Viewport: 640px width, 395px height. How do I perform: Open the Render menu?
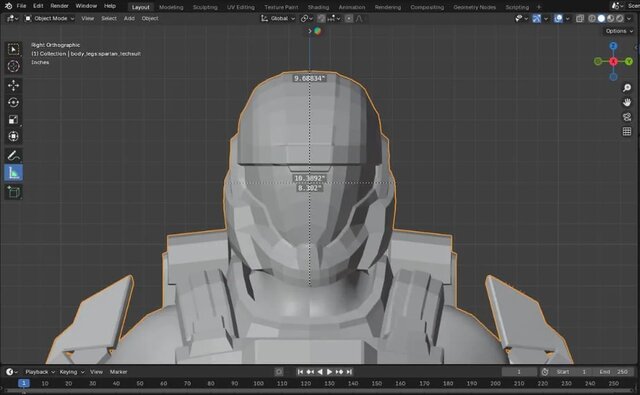[60, 6]
